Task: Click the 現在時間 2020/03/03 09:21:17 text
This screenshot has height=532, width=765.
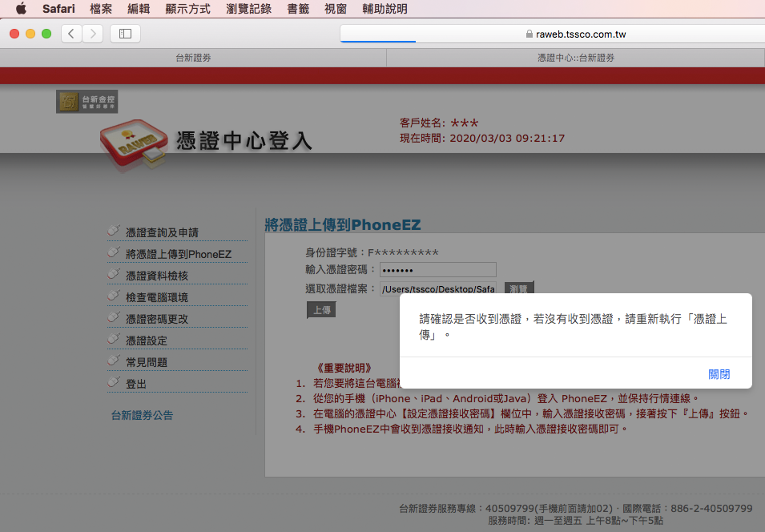Action: point(482,138)
